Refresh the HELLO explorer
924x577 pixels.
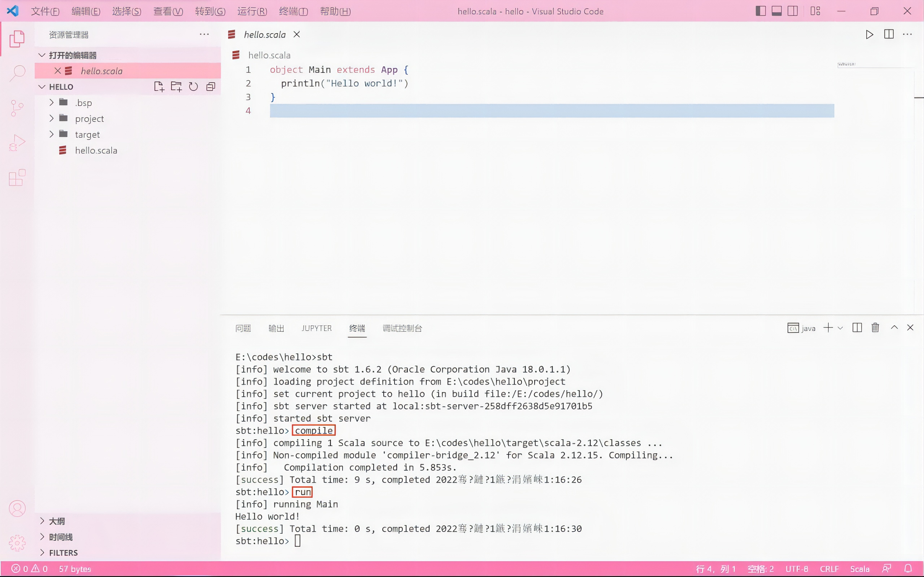[193, 86]
